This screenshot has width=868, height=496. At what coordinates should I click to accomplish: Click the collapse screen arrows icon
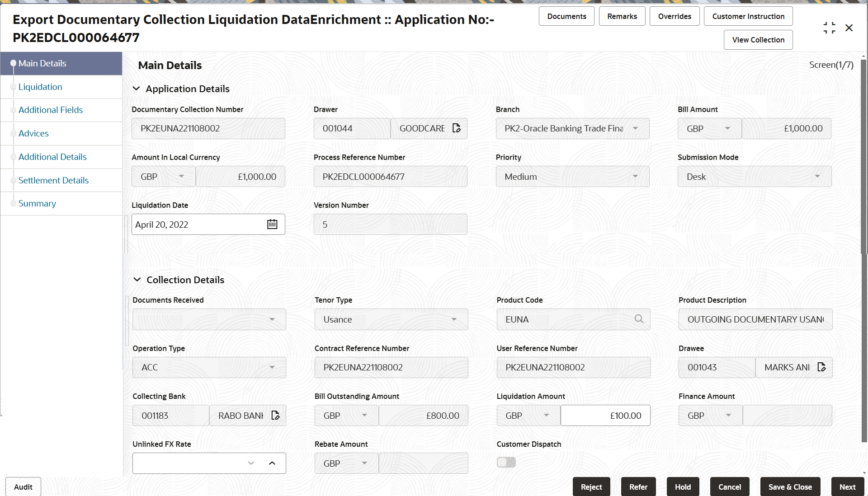[x=829, y=28]
